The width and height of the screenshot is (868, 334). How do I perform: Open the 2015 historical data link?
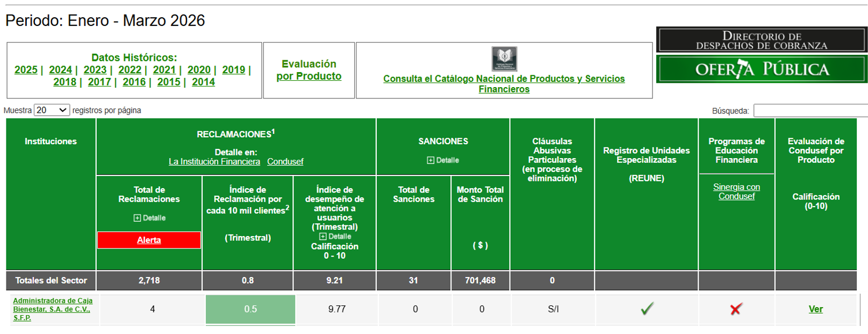[x=169, y=82]
